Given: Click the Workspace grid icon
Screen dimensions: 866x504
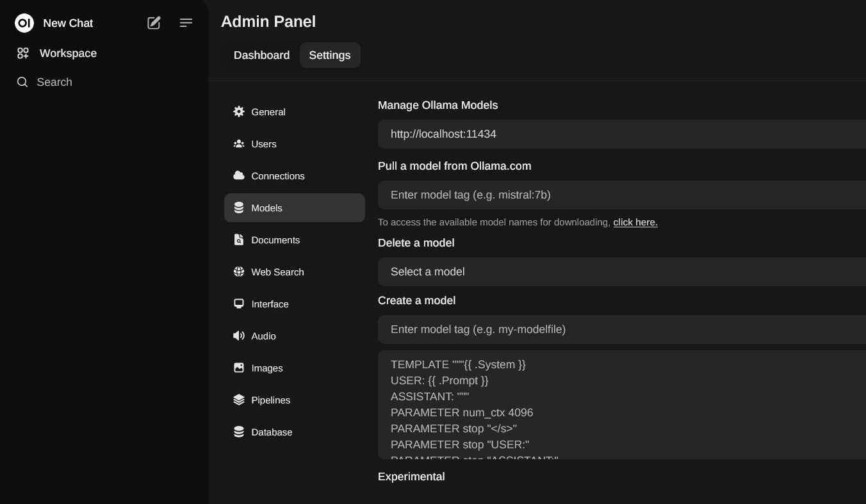Looking at the screenshot, I should click(x=23, y=53).
